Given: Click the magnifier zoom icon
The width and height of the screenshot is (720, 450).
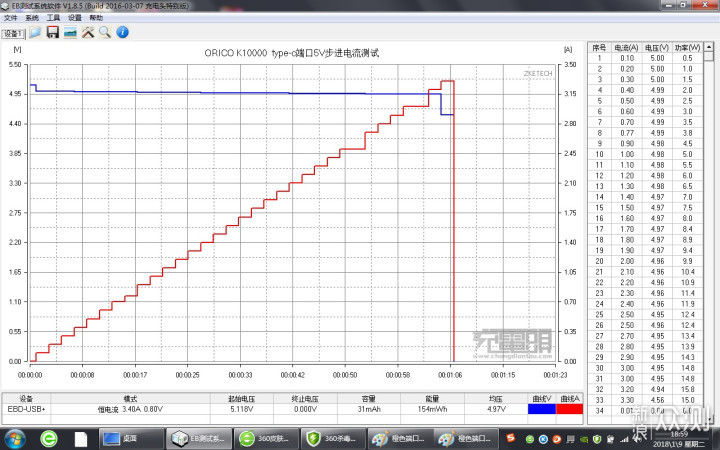Looking at the screenshot, I should tap(104, 32).
